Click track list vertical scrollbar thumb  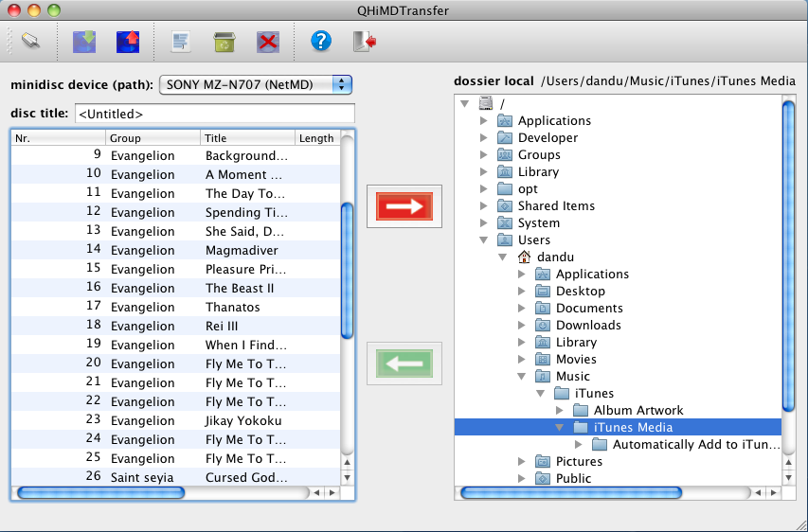coord(348,271)
